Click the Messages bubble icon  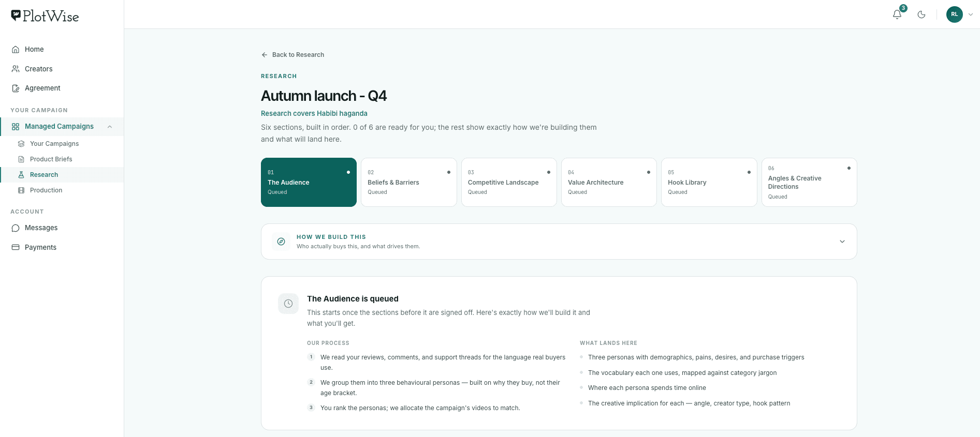click(x=16, y=228)
